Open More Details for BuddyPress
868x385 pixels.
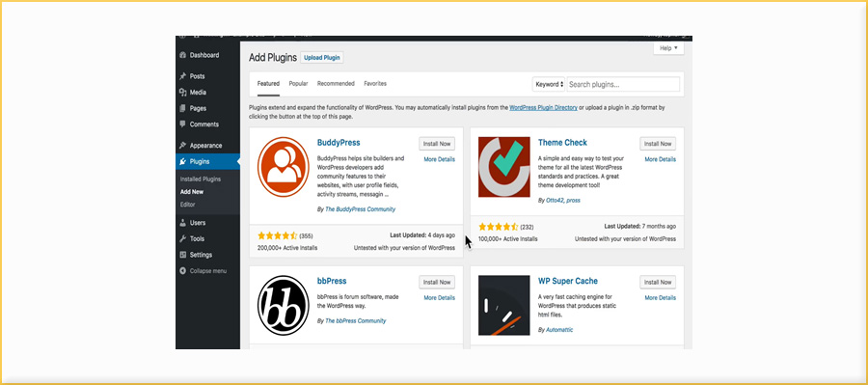click(440, 159)
